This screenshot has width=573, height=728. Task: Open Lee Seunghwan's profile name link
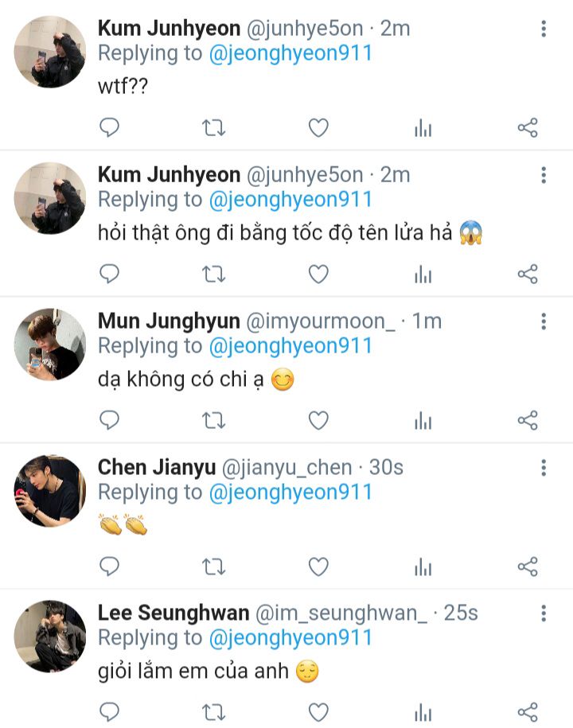(172, 613)
